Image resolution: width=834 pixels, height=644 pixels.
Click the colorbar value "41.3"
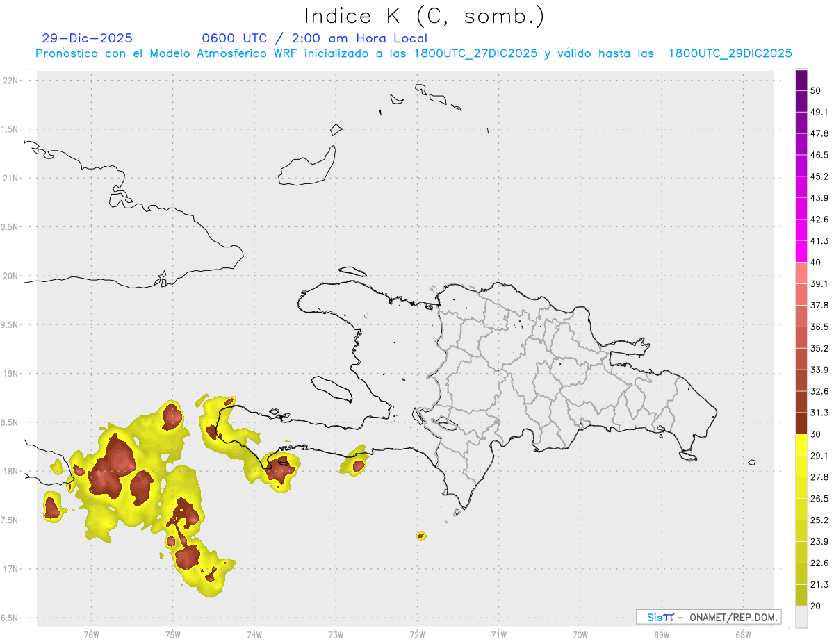coord(819,241)
